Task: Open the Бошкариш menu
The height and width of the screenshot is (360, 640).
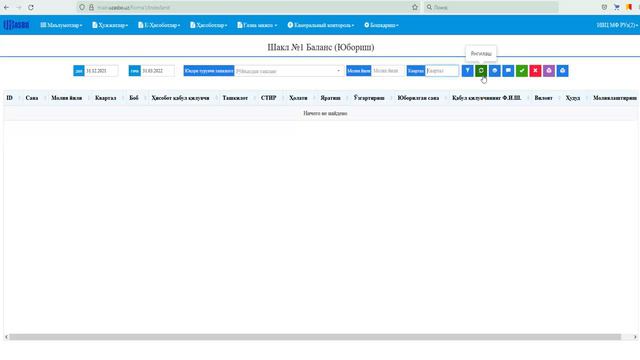Action: coord(381,25)
